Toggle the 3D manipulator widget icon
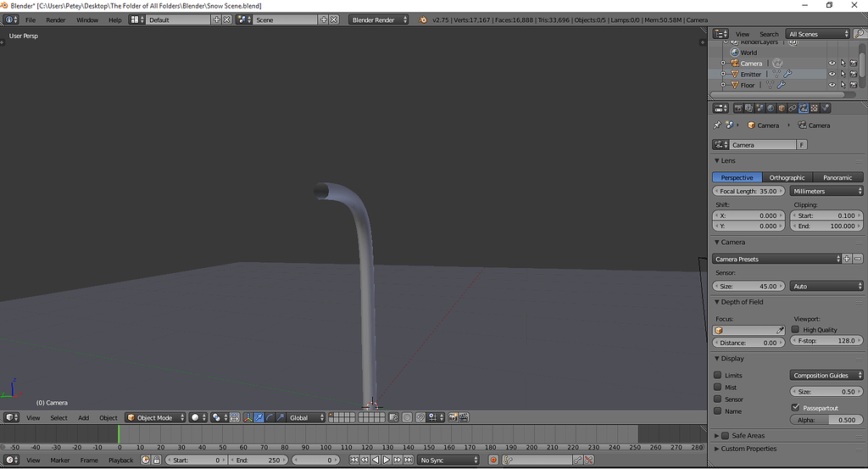 248,417
